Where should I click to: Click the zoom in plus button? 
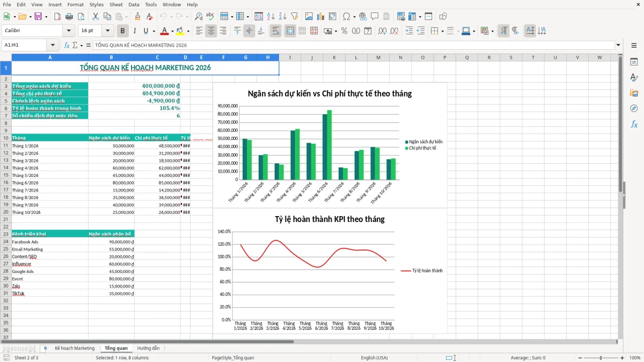(x=622, y=358)
